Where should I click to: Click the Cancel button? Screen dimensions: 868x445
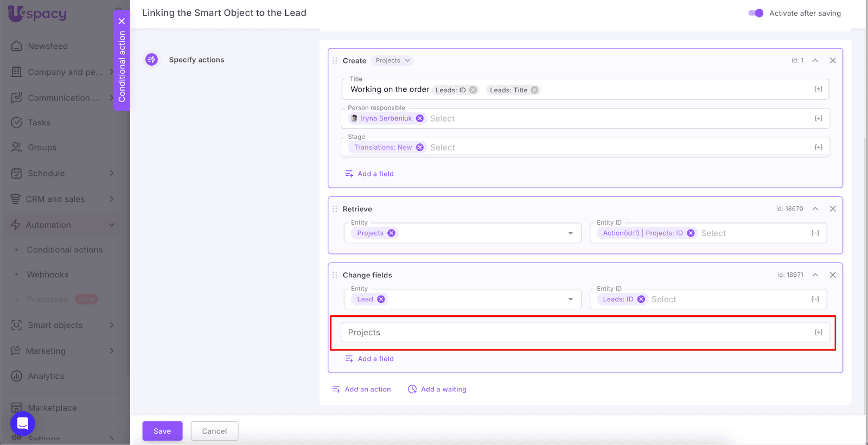point(214,431)
